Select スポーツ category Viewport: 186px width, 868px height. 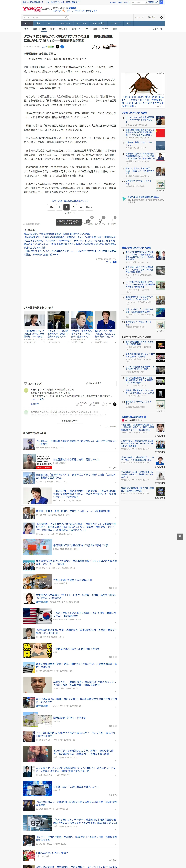76,29
